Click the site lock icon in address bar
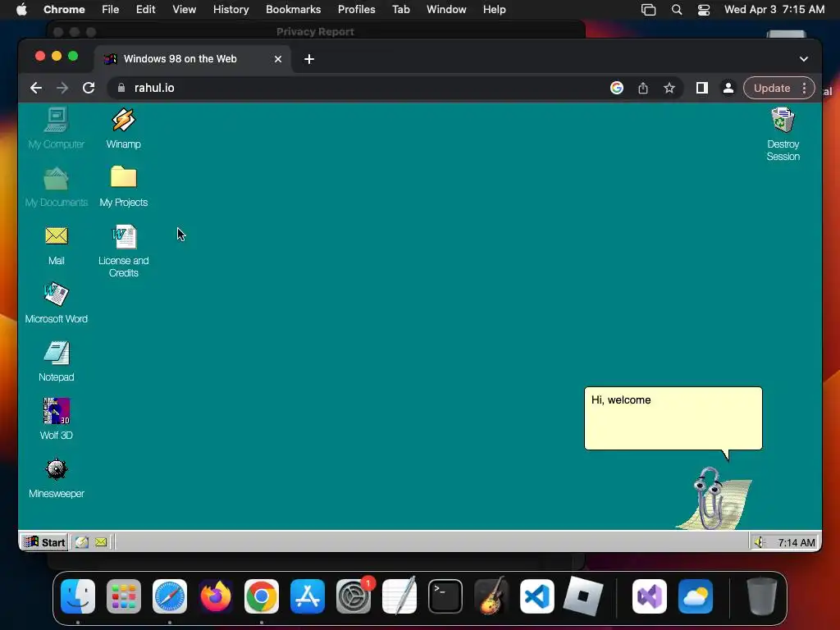Image resolution: width=840 pixels, height=630 pixels. pyautogui.click(x=121, y=88)
